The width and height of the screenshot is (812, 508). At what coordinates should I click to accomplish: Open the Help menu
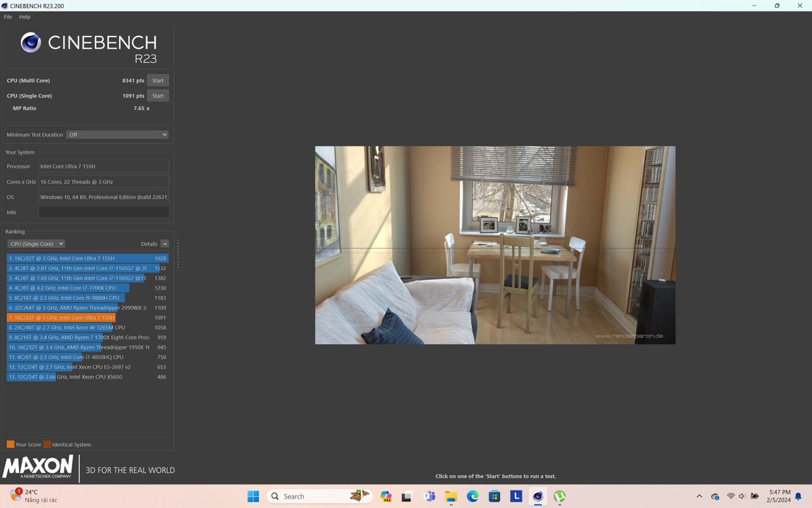point(25,17)
